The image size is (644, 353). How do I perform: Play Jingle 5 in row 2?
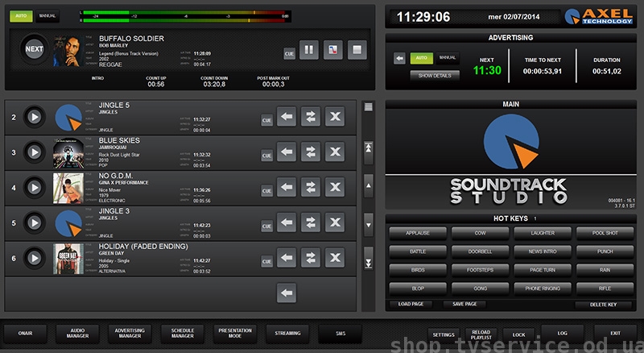coord(35,117)
